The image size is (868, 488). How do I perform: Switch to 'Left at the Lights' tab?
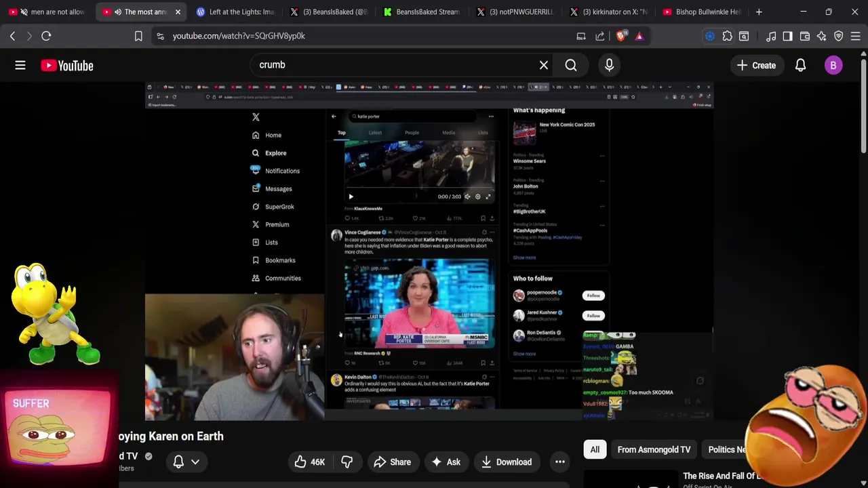tap(235, 12)
